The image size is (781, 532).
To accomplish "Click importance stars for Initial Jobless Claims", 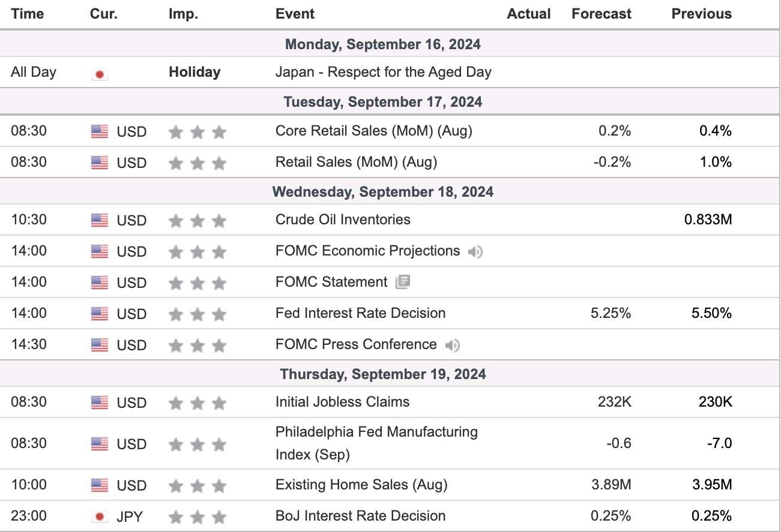I will point(198,403).
